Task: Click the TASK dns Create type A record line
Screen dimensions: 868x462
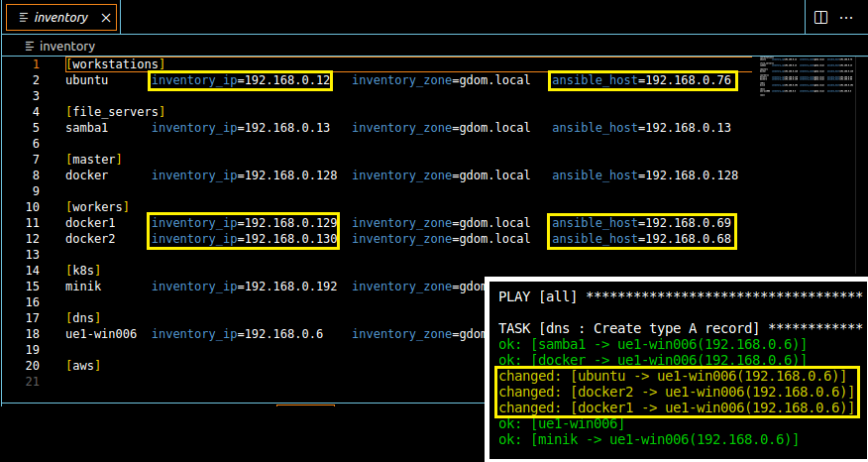Action: [x=680, y=327]
